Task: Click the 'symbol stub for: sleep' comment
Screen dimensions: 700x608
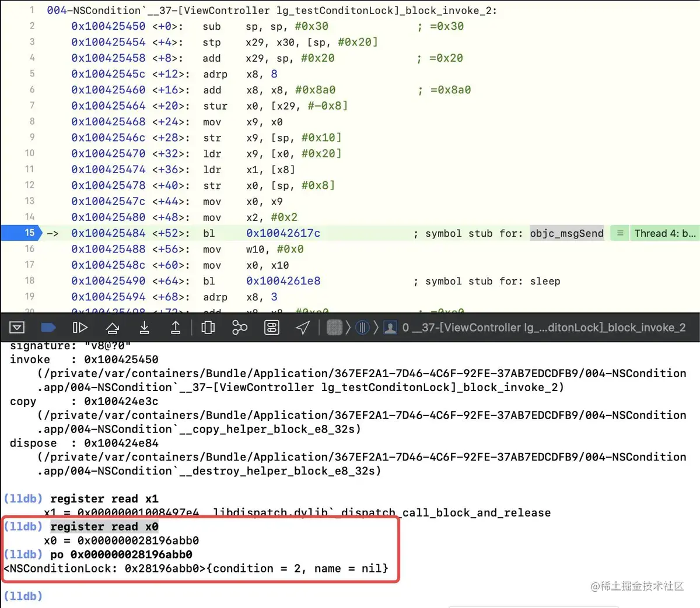Action: [x=487, y=281]
